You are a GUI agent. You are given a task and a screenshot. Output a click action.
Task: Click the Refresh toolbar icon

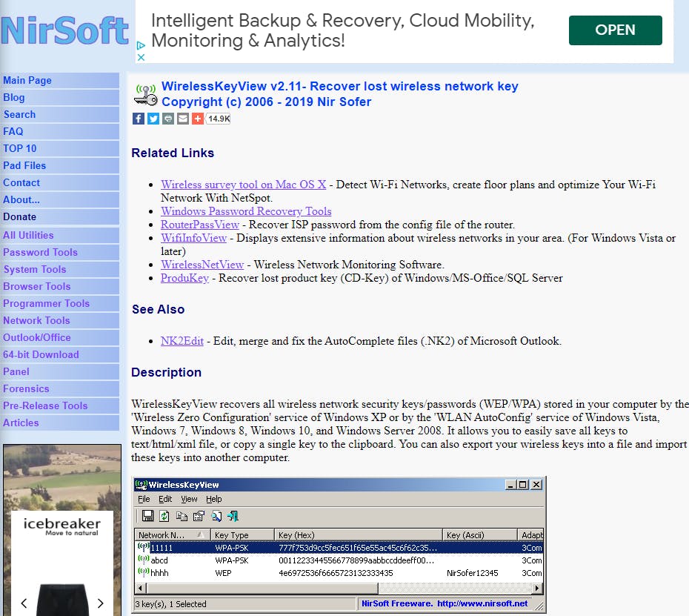pyautogui.click(x=164, y=516)
